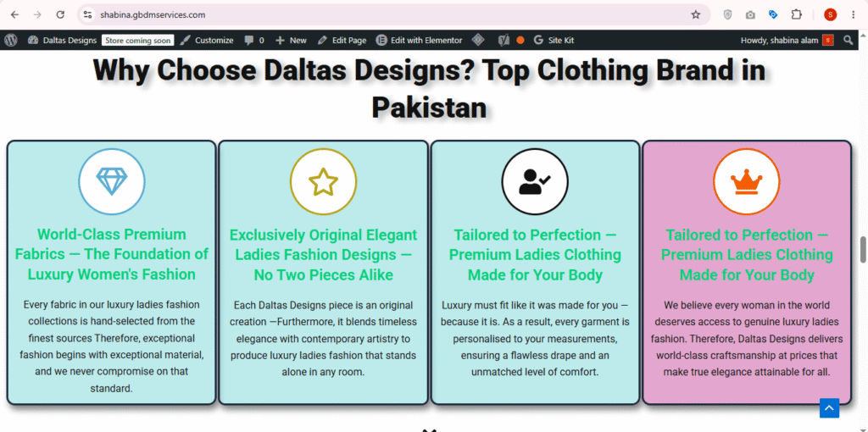This screenshot has width=868, height=432.
Task: Click the Store coming soon badge
Action: coord(138,41)
